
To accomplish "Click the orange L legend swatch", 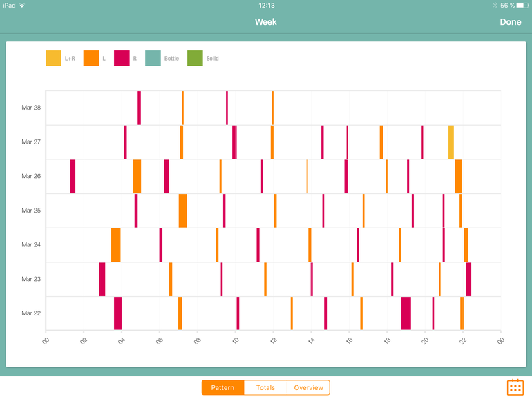I will pyautogui.click(x=91, y=59).
